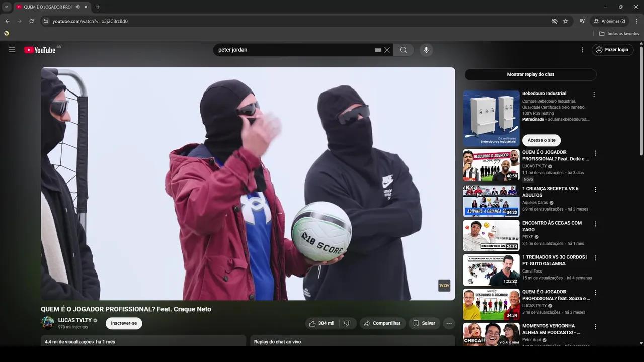Viewport: 644px width, 362px height.
Task: Open options for MOMENTOS VERGONHA ALHEIA video
Action: click(x=595, y=327)
